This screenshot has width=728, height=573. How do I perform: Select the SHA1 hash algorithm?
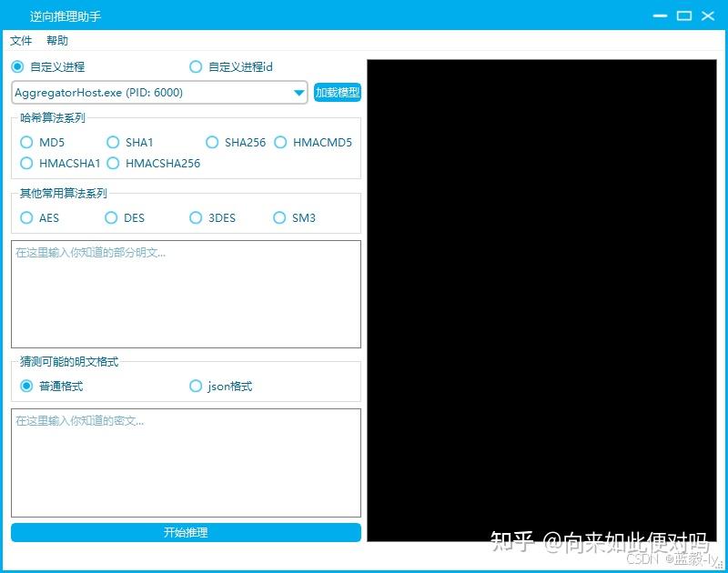click(x=113, y=143)
